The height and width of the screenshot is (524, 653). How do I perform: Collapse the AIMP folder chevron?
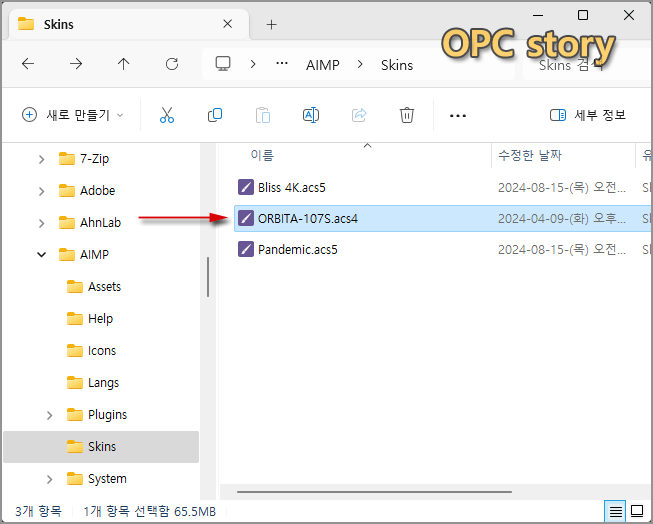(x=41, y=255)
